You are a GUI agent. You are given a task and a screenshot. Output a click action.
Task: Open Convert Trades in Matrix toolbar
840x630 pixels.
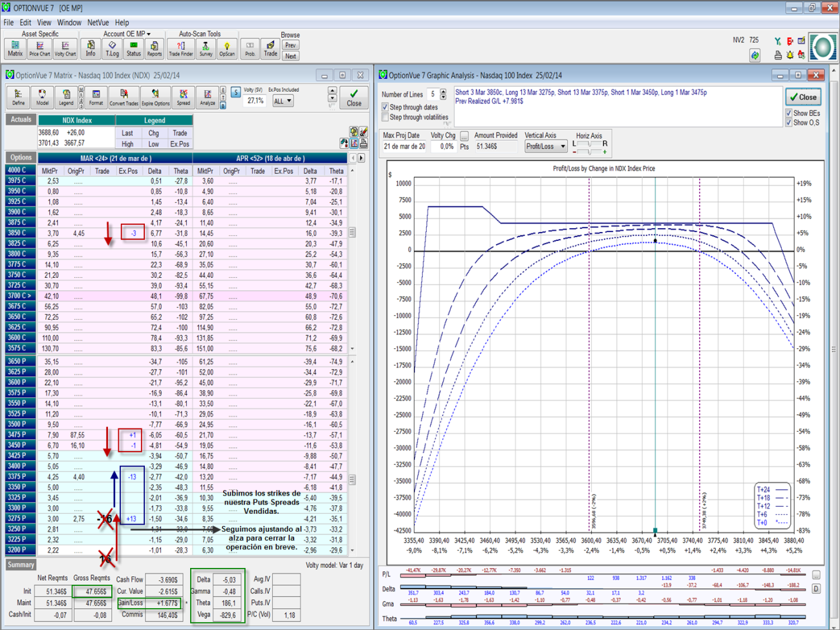coord(124,97)
